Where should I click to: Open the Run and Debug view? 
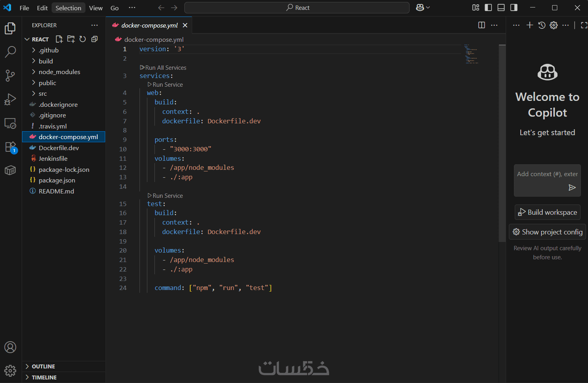pos(10,99)
